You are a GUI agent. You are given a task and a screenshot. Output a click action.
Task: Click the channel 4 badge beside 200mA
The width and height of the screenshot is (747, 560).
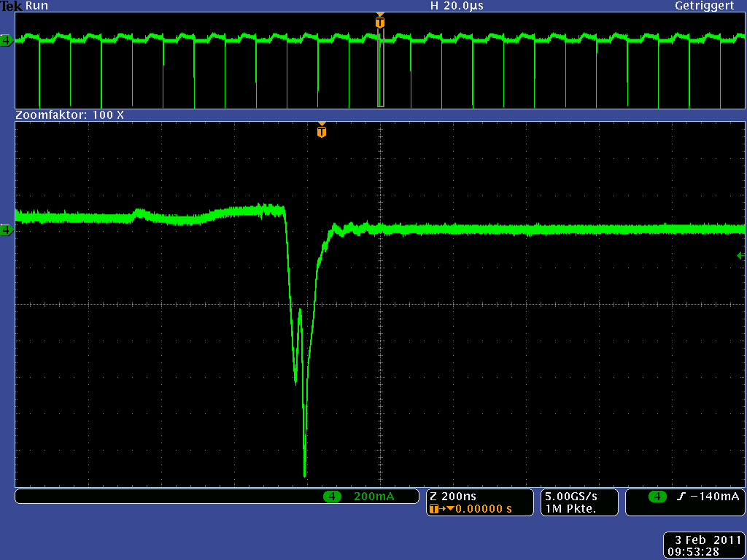tap(332, 497)
